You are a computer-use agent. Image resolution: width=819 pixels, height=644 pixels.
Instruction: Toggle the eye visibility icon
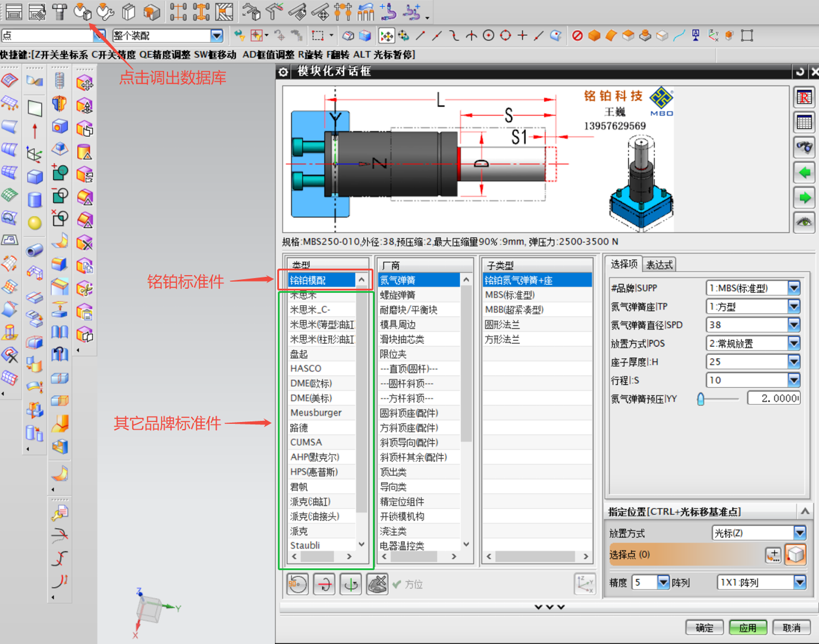804,222
